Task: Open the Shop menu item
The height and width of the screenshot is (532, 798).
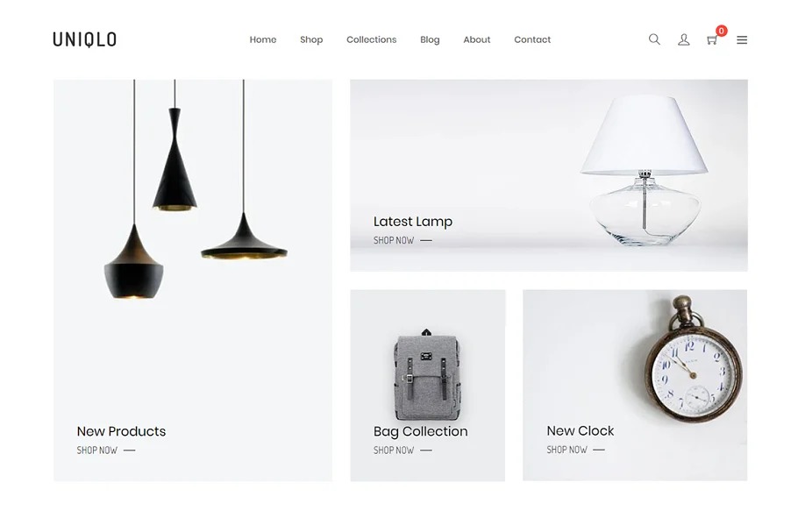Action: coord(311,39)
